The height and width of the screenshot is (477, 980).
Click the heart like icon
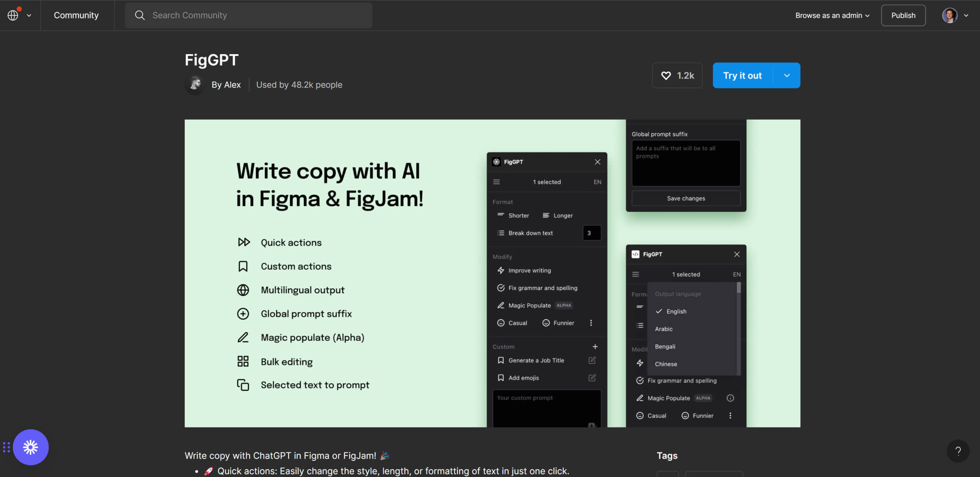coord(666,76)
